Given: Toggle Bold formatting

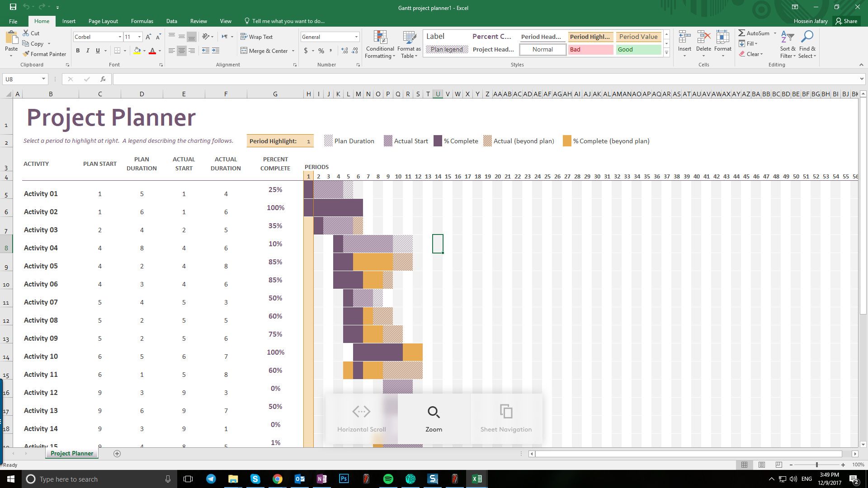Looking at the screenshot, I should coord(78,51).
